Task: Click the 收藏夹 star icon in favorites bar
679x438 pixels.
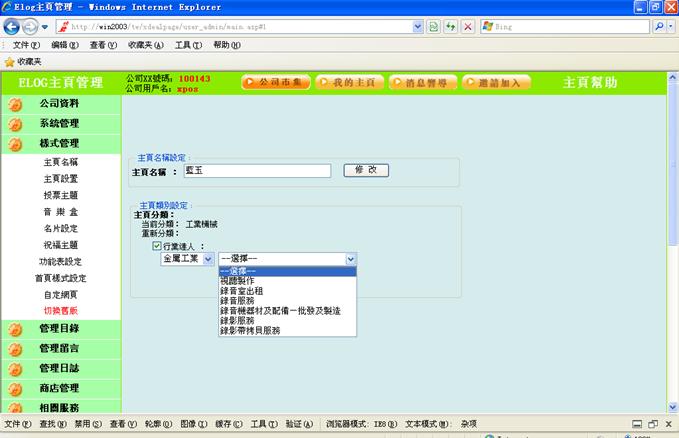Action: [x=10, y=62]
